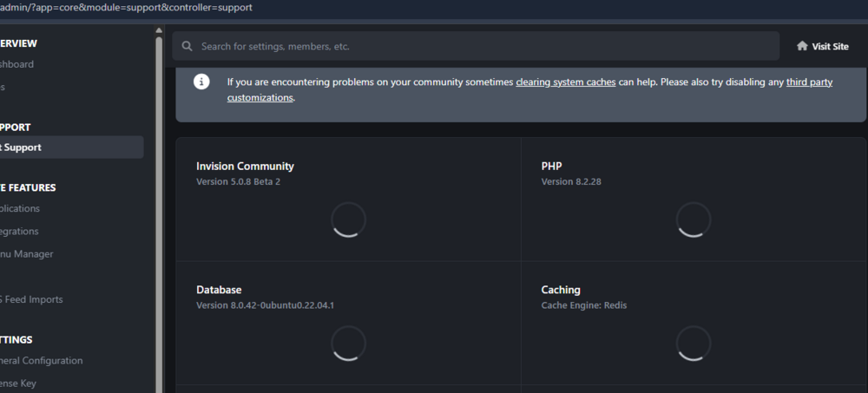The width and height of the screenshot is (868, 393).
Task: Click the home icon beside Visit Site
Action: (x=802, y=46)
